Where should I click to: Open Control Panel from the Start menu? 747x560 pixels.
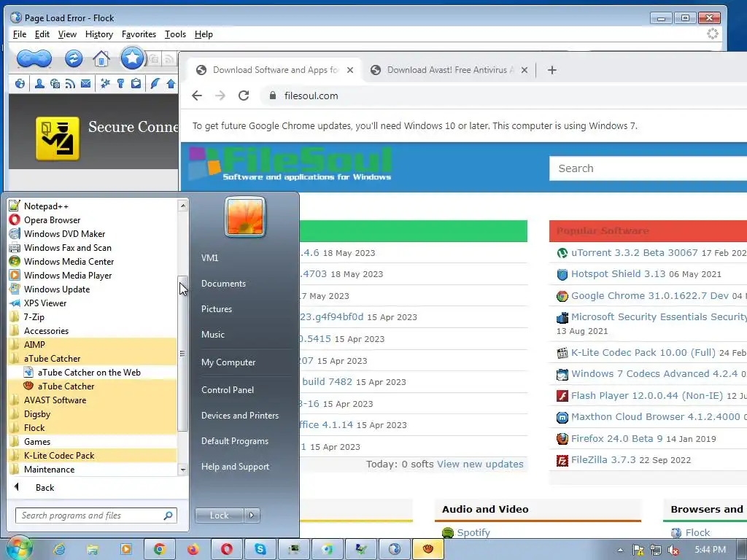pyautogui.click(x=228, y=389)
